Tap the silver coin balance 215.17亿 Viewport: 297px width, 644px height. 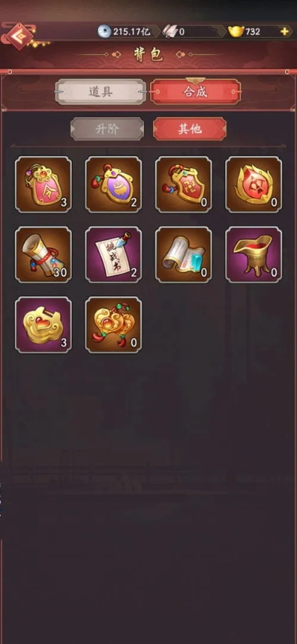pos(128,32)
